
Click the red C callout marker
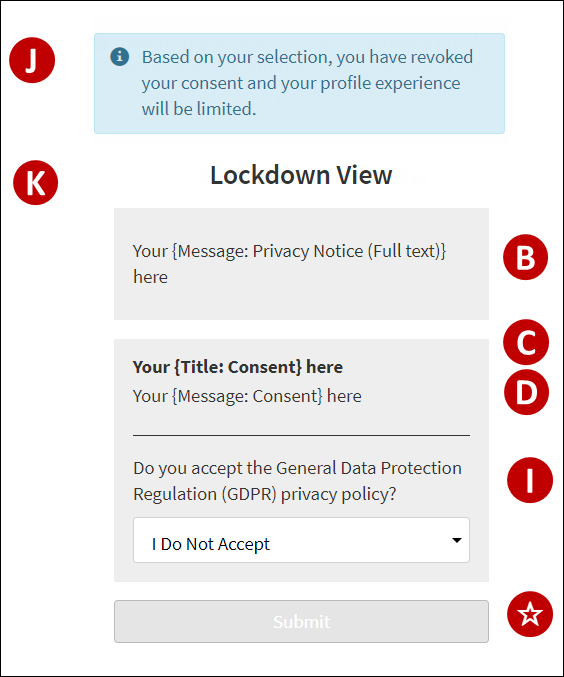[526, 342]
